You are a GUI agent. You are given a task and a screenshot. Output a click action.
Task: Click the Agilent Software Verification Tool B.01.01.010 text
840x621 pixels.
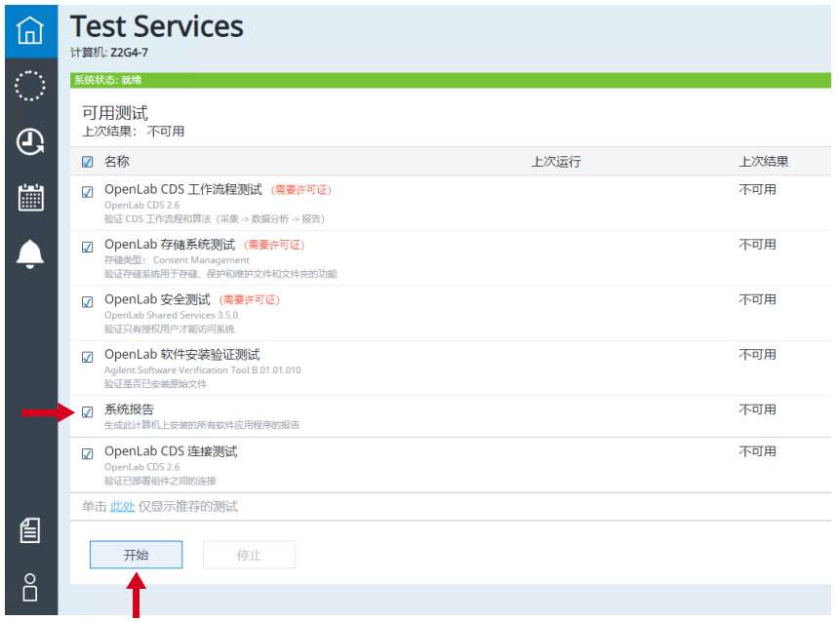click(203, 369)
